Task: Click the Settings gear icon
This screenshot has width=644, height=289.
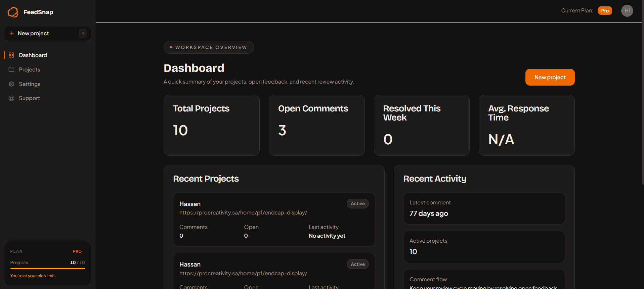Action: 11,84
